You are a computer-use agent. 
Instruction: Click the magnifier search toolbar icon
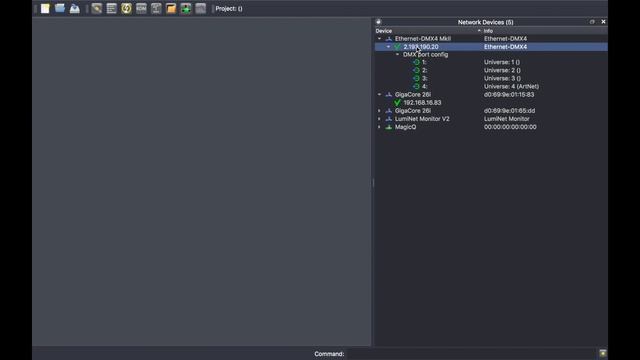coord(97,9)
